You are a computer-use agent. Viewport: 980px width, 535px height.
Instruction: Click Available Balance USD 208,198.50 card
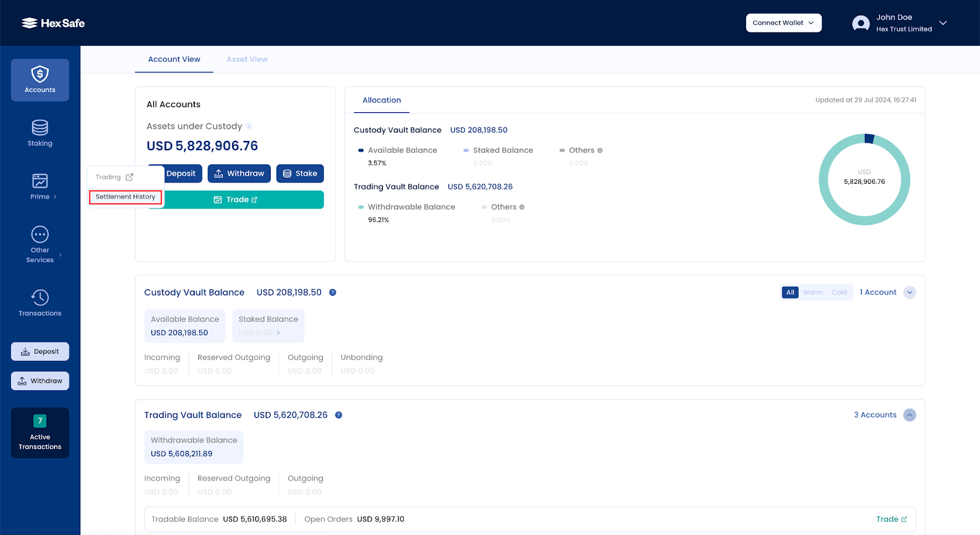coord(185,326)
